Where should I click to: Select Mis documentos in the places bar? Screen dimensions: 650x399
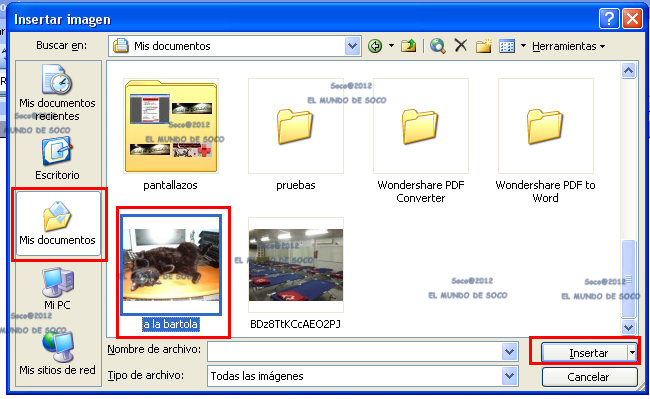pyautogui.click(x=57, y=224)
